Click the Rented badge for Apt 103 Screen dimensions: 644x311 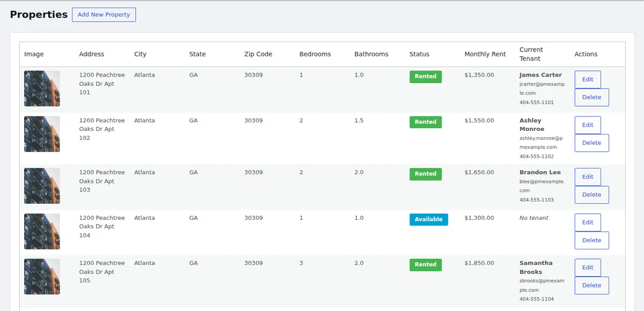tap(426, 174)
